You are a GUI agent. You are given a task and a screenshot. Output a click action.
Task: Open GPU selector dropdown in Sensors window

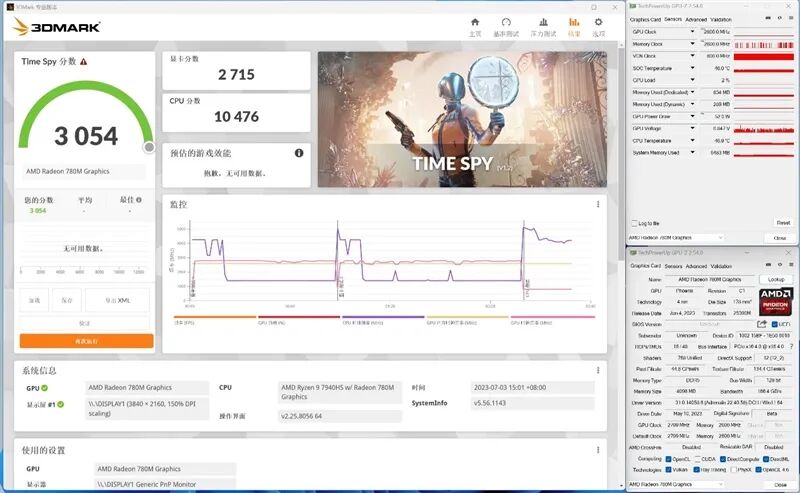coord(676,238)
